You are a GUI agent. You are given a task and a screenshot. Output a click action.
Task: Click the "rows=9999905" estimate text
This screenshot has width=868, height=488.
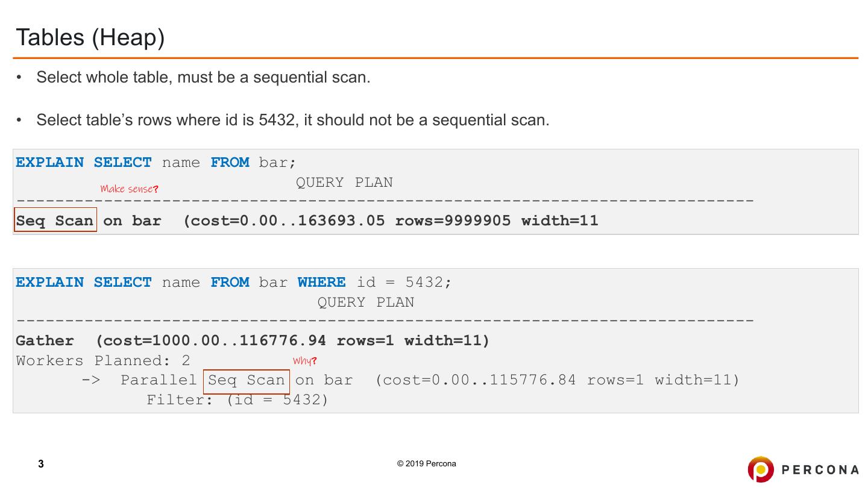point(453,221)
